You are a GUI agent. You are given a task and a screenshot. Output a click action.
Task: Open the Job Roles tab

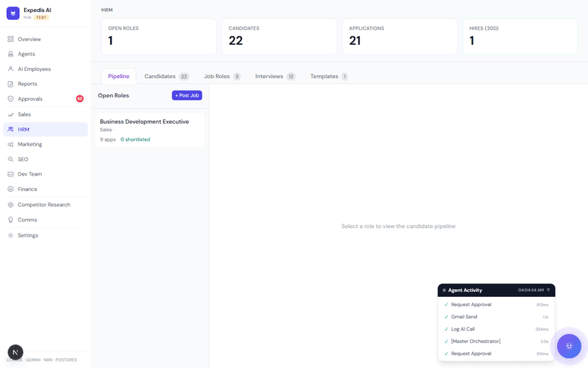click(x=222, y=76)
